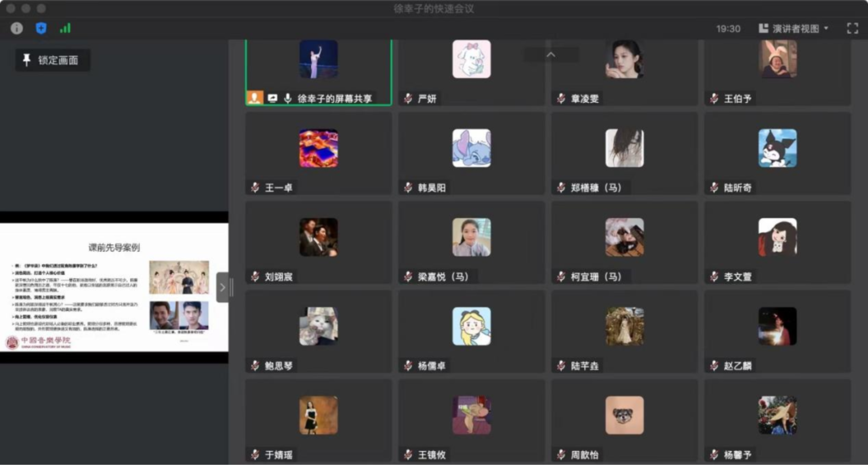
Task: Select 徐幸子's stage performer avatar
Action: [318, 59]
